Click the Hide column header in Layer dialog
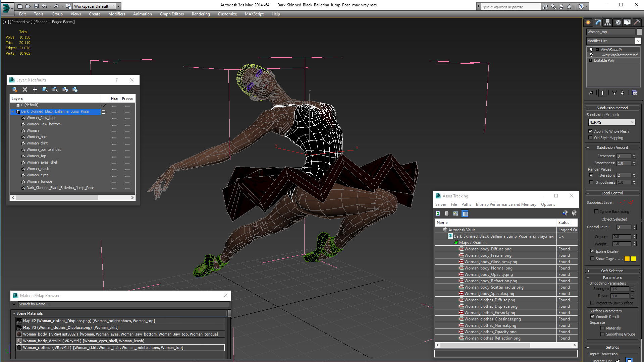Image resolution: width=644 pixels, height=362 pixels. [114, 99]
